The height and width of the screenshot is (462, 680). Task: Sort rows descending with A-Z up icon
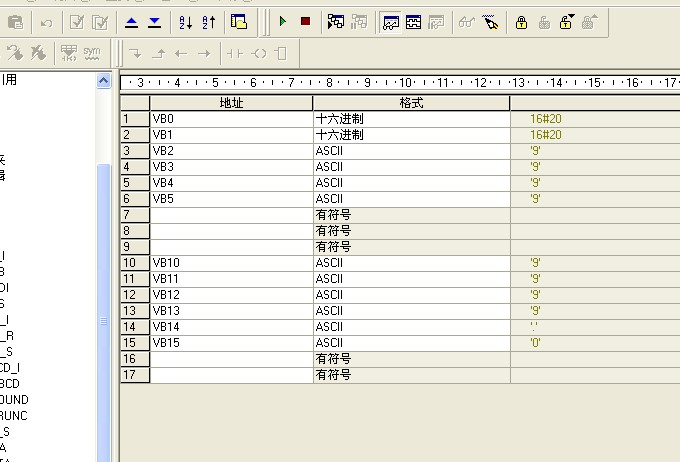(209, 22)
